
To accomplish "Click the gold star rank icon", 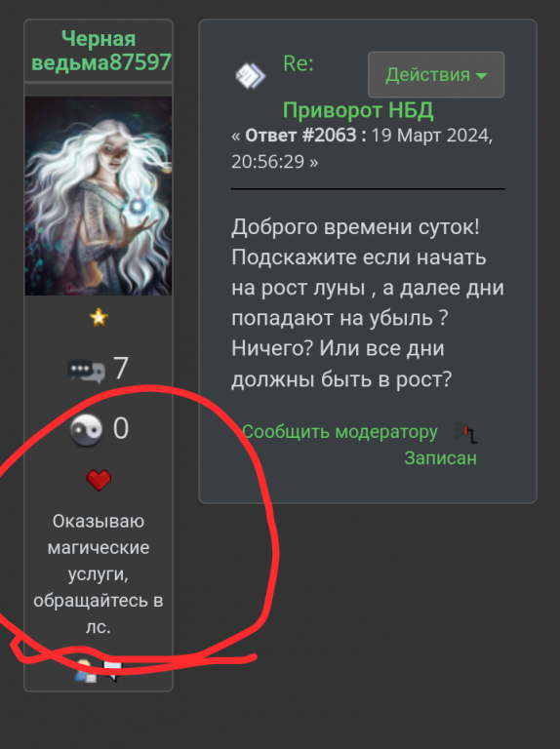I will (99, 317).
